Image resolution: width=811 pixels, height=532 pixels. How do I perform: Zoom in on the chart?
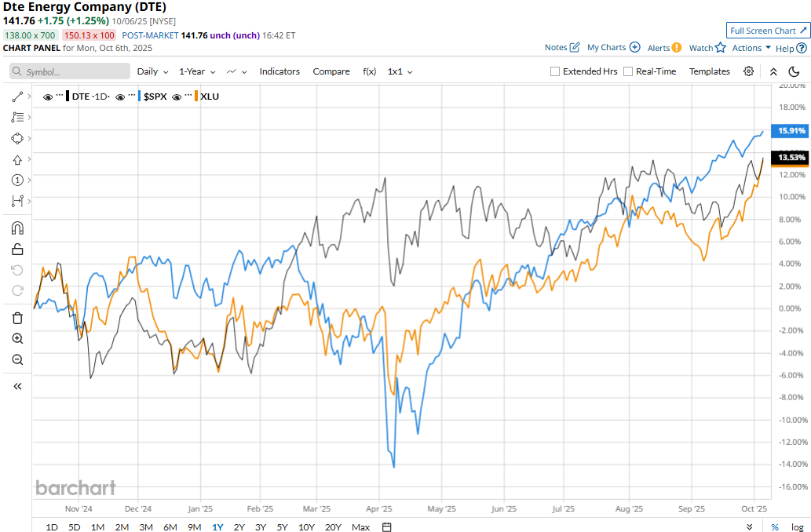(17, 339)
